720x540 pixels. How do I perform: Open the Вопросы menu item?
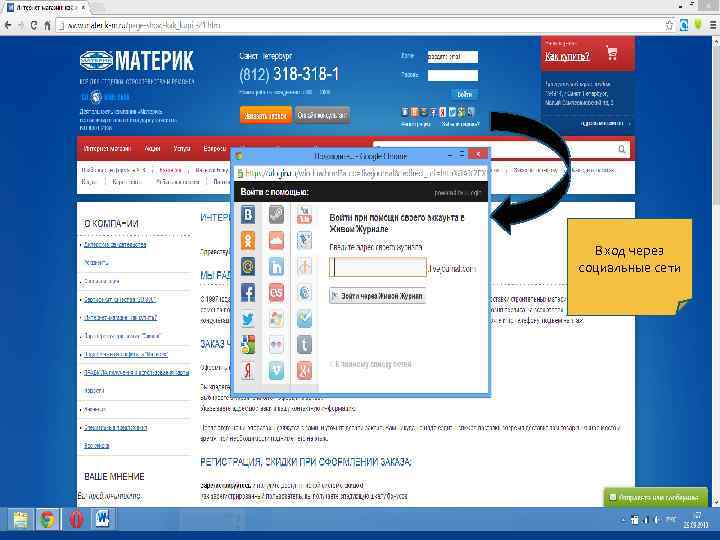(215, 148)
